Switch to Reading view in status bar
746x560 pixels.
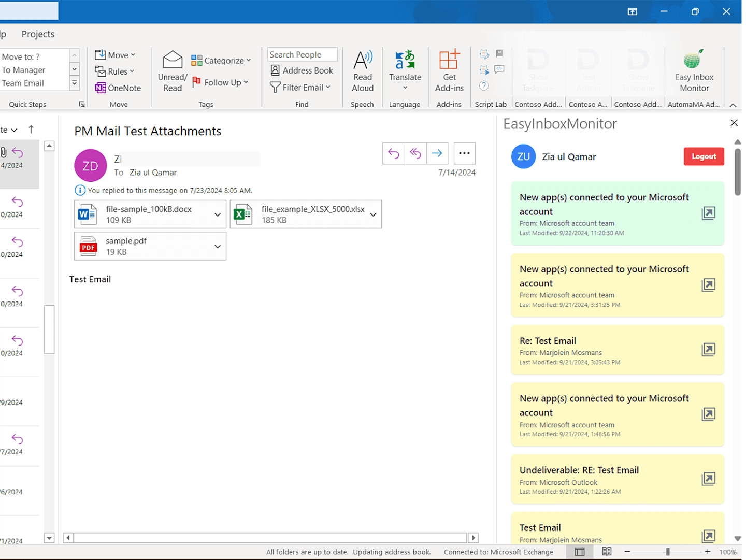coord(607,552)
